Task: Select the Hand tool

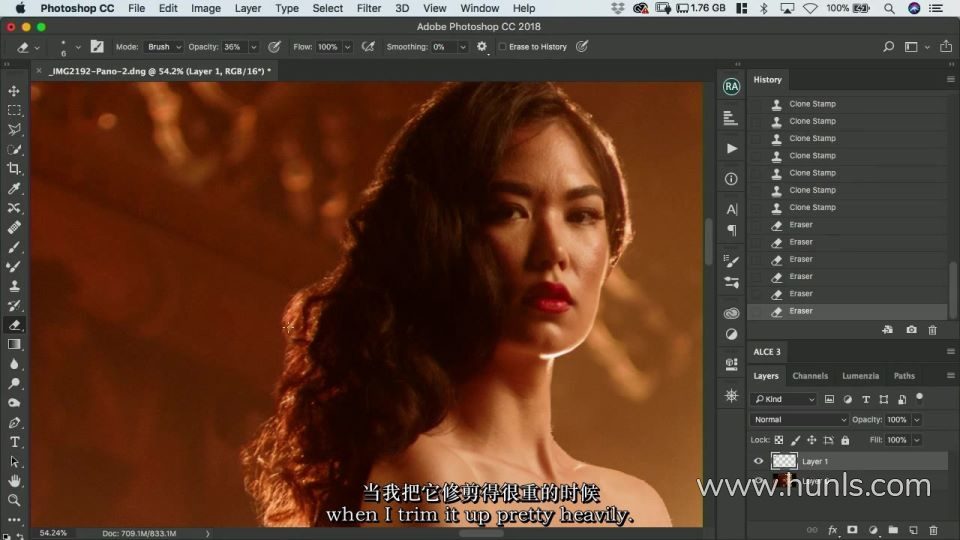Action: click(14, 481)
